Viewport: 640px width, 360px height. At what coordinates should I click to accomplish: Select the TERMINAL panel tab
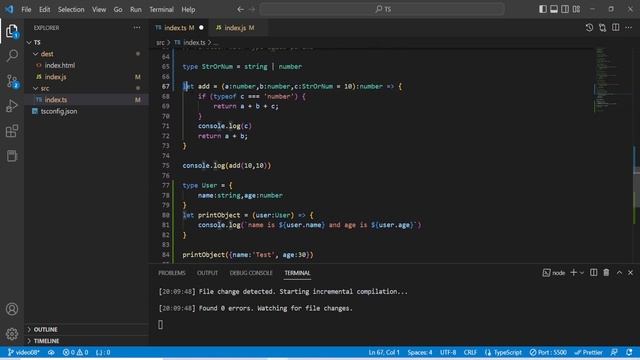(297, 273)
